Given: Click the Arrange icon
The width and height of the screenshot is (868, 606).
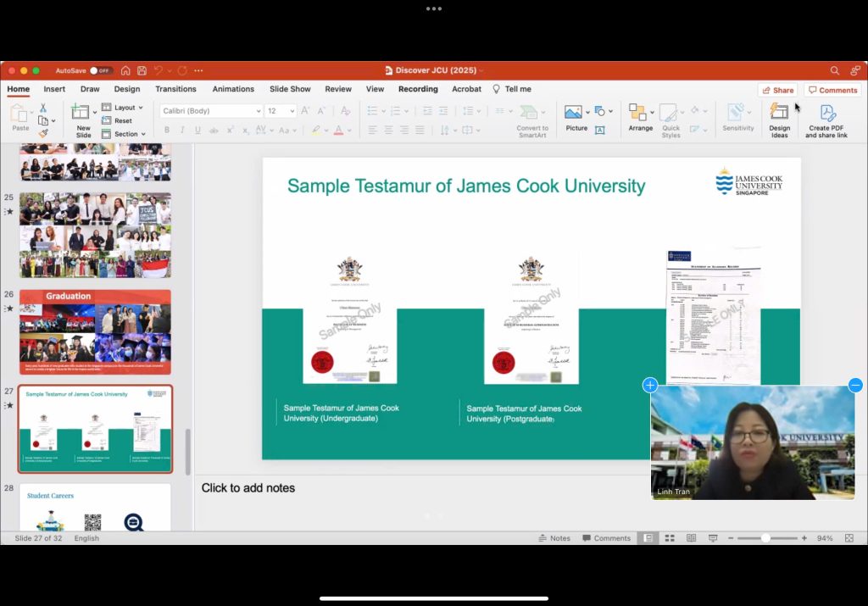Looking at the screenshot, I should coord(637,113).
